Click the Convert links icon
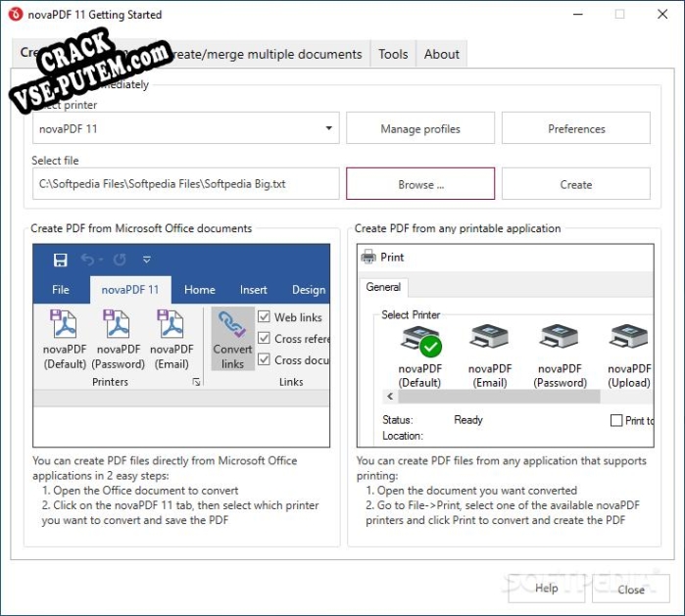Screen dimensions: 685x616 click(x=232, y=324)
